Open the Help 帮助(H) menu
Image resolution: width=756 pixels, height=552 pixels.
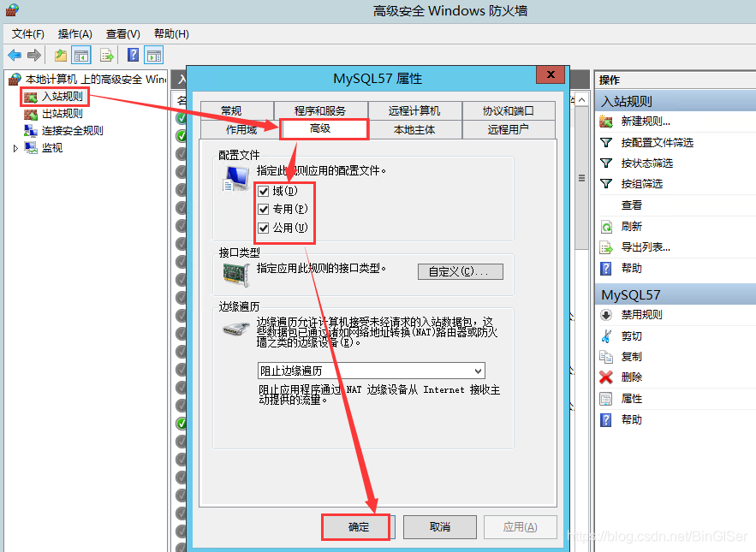[x=171, y=34]
